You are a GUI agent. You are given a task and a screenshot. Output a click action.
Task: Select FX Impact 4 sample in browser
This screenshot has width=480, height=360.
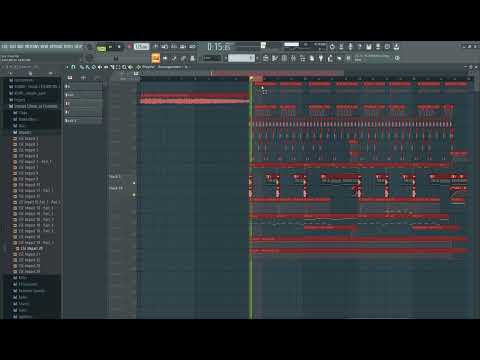[x=28, y=156]
